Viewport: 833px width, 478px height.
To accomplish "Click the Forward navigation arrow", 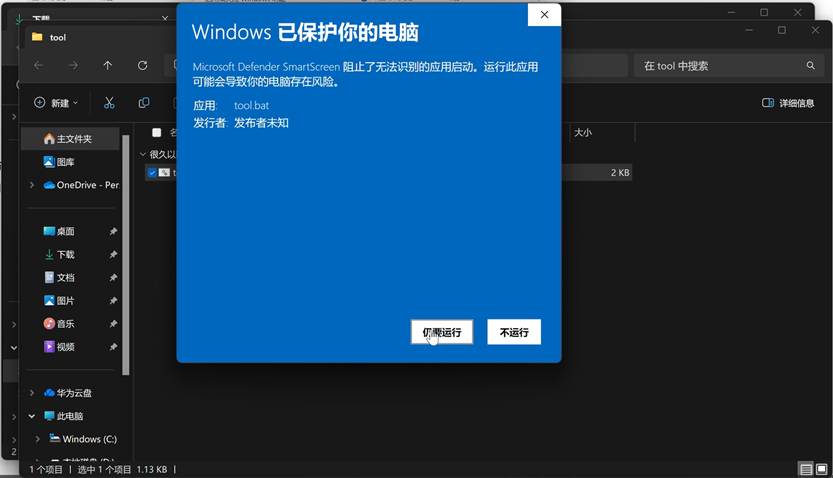I will coord(73,66).
